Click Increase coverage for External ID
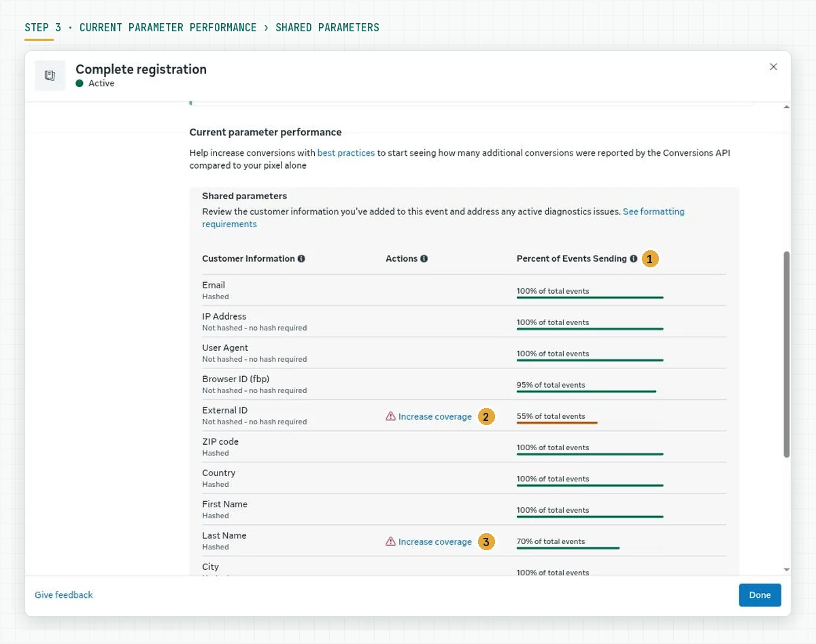This screenshot has height=644, width=816. coord(435,417)
